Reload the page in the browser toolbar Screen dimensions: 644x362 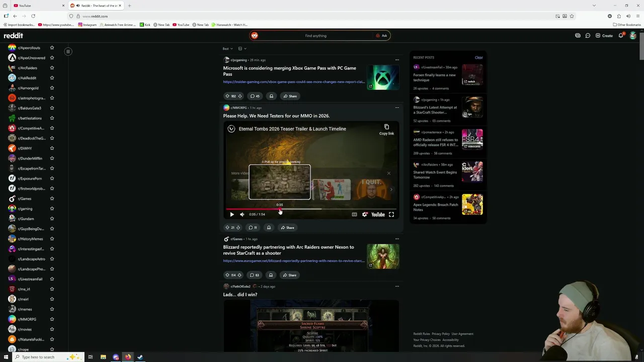point(33,16)
